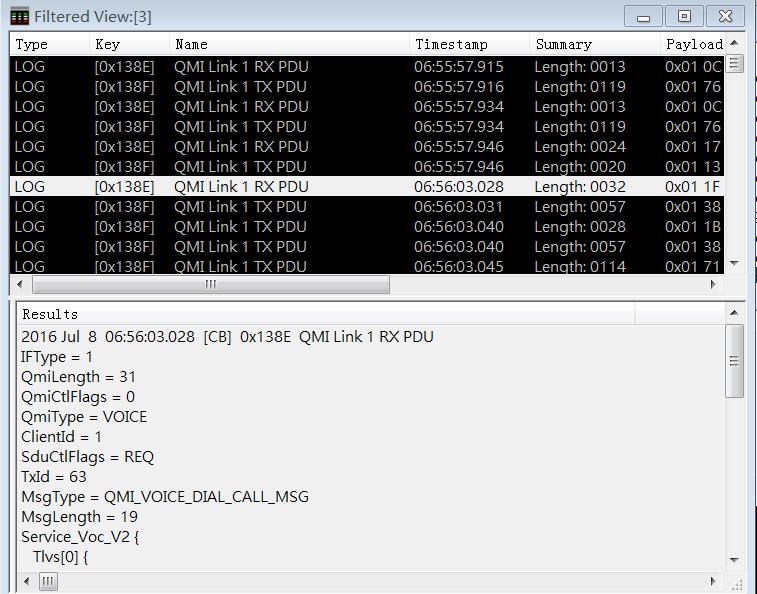Click the Results pane horizontal scrollbar thumb
The height and width of the screenshot is (594, 757).
(48, 581)
